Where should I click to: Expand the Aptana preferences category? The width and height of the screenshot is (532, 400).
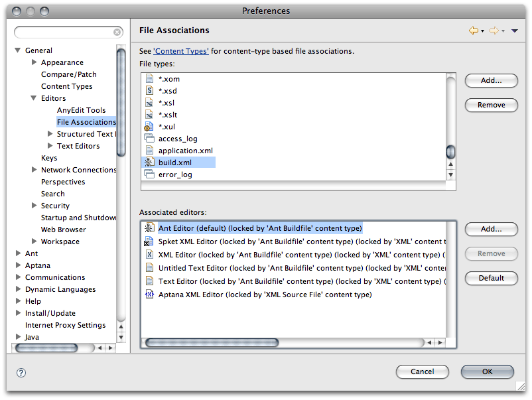[x=18, y=265]
